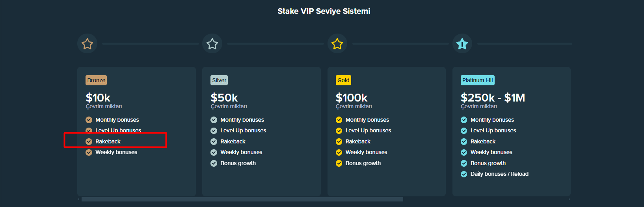The height and width of the screenshot is (207, 644).
Task: Click the $250k - $1M amount text
Action: [x=493, y=98]
